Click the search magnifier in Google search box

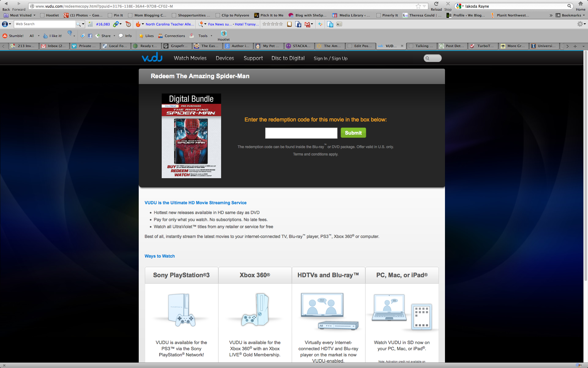pos(569,6)
